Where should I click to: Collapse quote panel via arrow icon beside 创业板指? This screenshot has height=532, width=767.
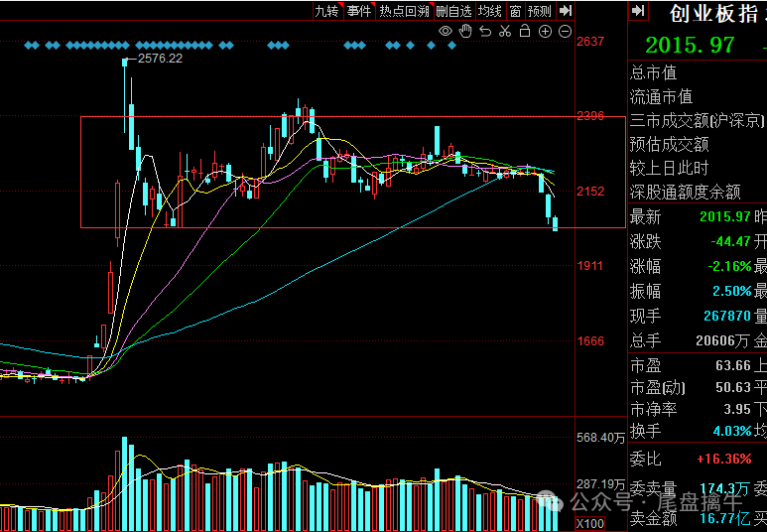(638, 10)
